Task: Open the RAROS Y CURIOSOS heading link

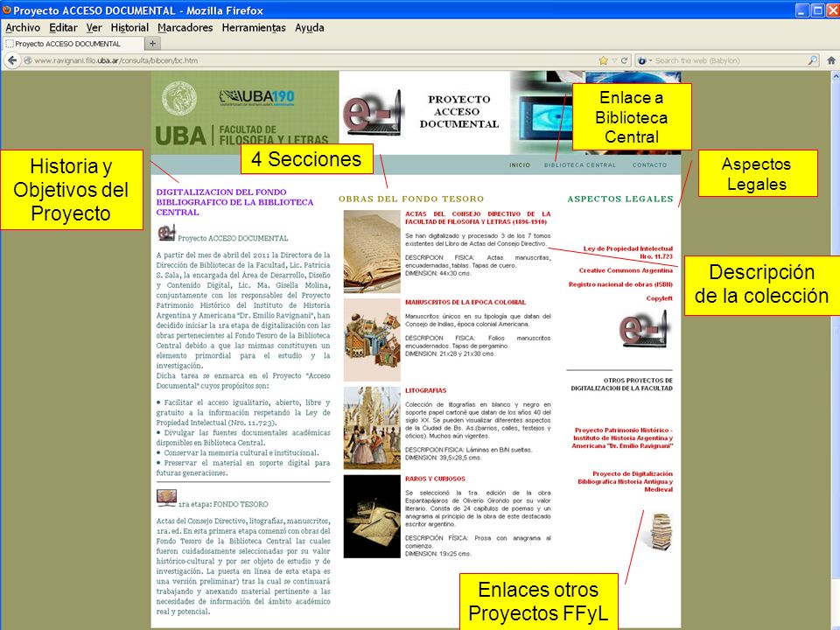Action: 435,479
